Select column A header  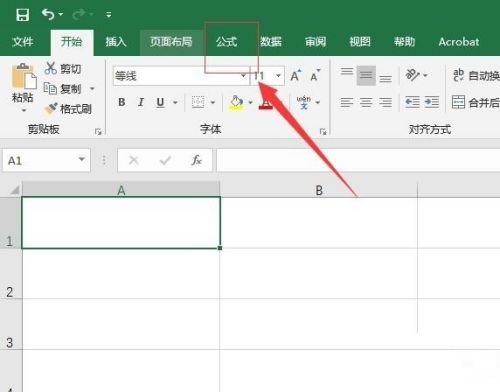(x=121, y=190)
